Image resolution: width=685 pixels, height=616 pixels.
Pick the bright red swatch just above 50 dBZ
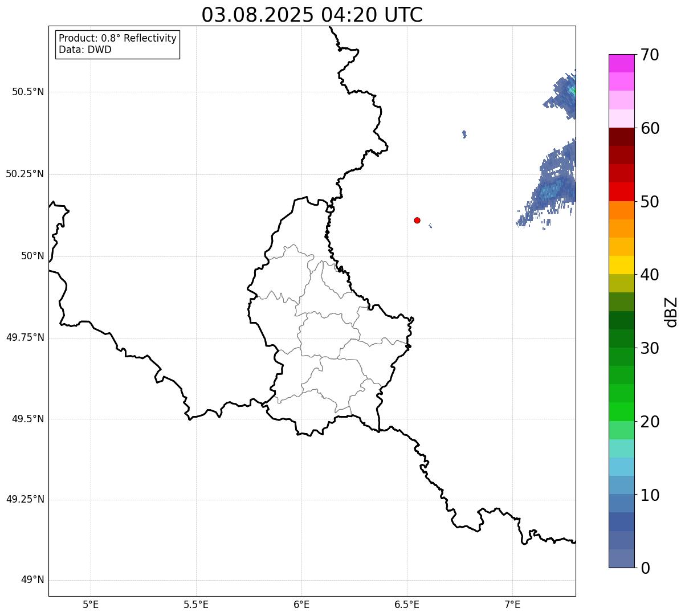(621, 192)
